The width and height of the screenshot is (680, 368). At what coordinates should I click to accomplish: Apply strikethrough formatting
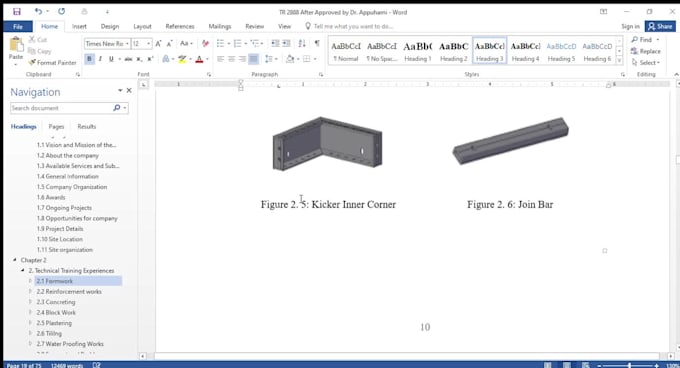[128, 59]
